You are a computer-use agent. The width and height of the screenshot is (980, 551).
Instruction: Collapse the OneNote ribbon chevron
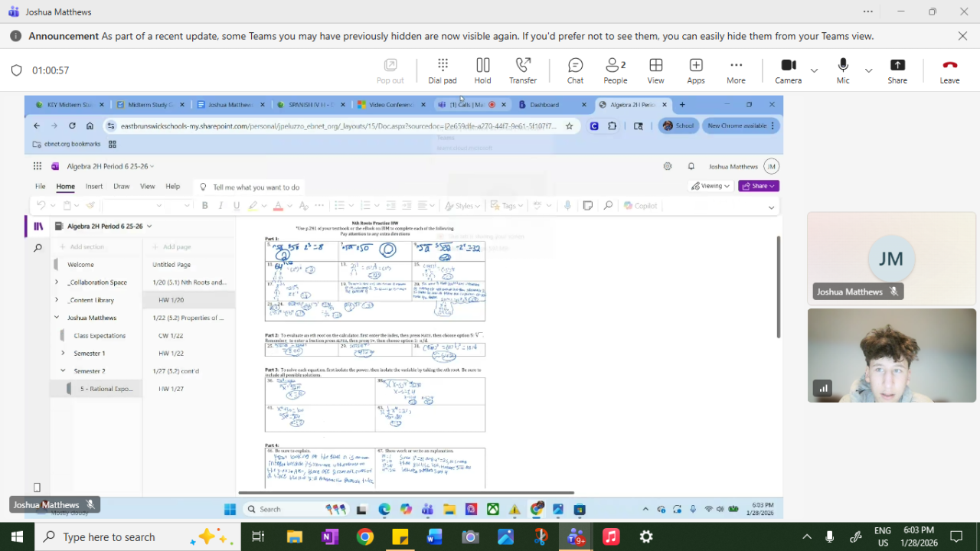[771, 207]
